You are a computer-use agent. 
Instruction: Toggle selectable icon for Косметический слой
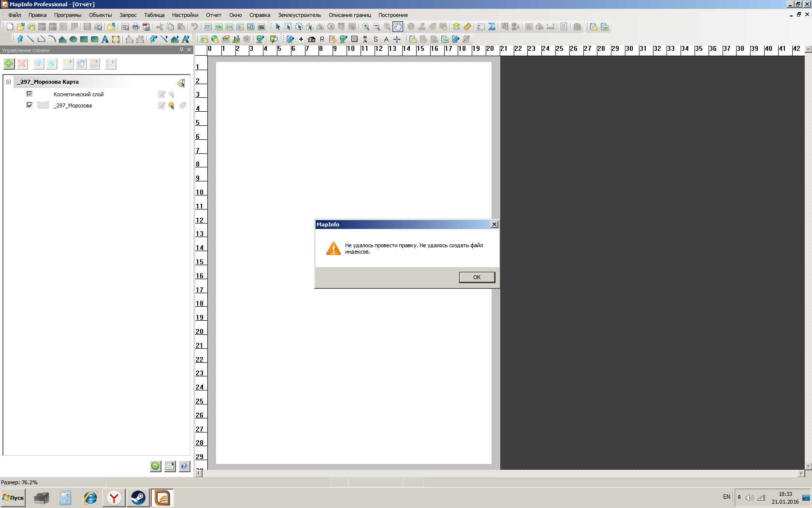tap(171, 94)
